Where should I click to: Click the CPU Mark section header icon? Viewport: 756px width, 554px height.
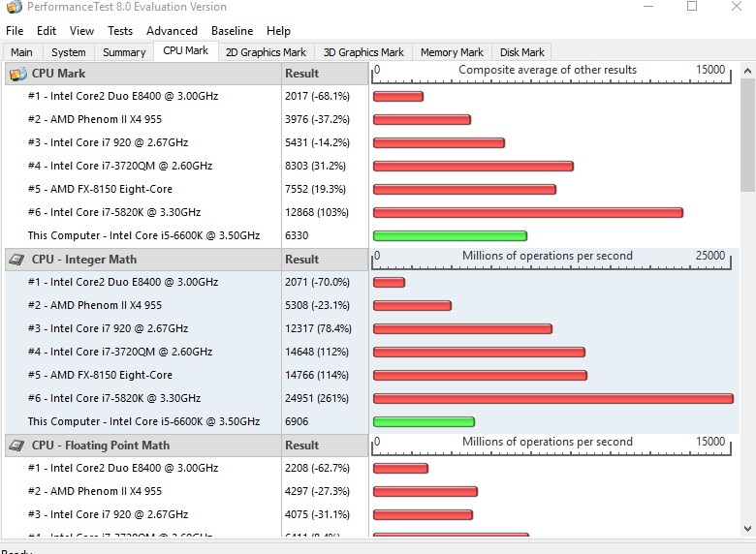point(17,74)
